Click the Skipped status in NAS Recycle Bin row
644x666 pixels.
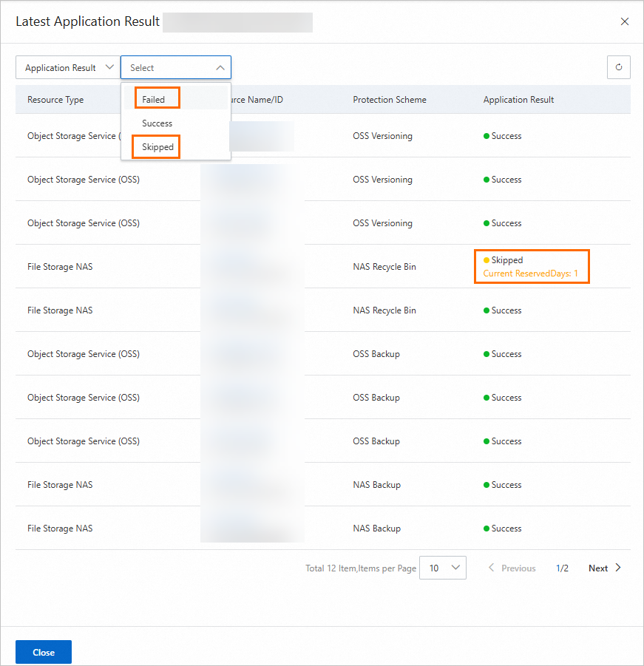coord(503,260)
